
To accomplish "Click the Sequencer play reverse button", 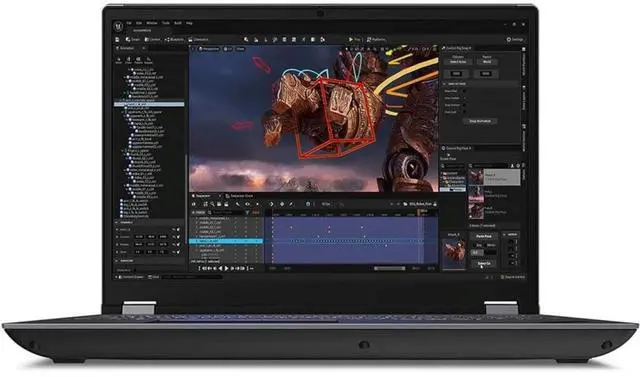I will pos(221,268).
